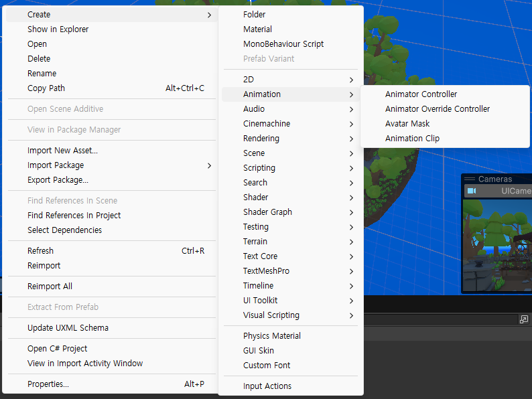532x399 pixels.
Task: Choose Refresh in the context menu
Action: point(111,251)
